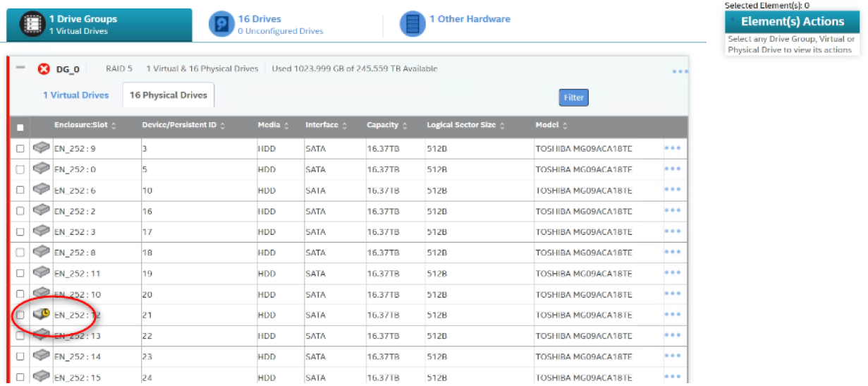Switch to the 1 Virtual Drives tab

point(76,95)
